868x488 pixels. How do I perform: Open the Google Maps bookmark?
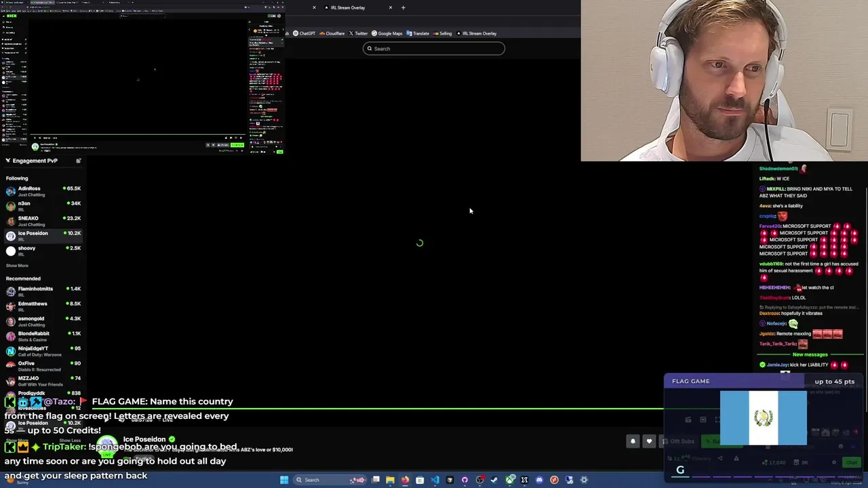coord(387,33)
